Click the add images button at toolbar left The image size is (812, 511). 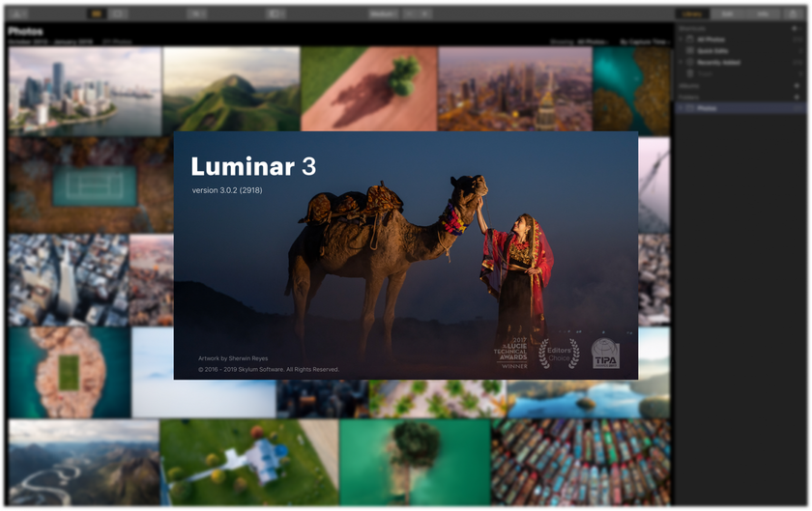[17, 14]
